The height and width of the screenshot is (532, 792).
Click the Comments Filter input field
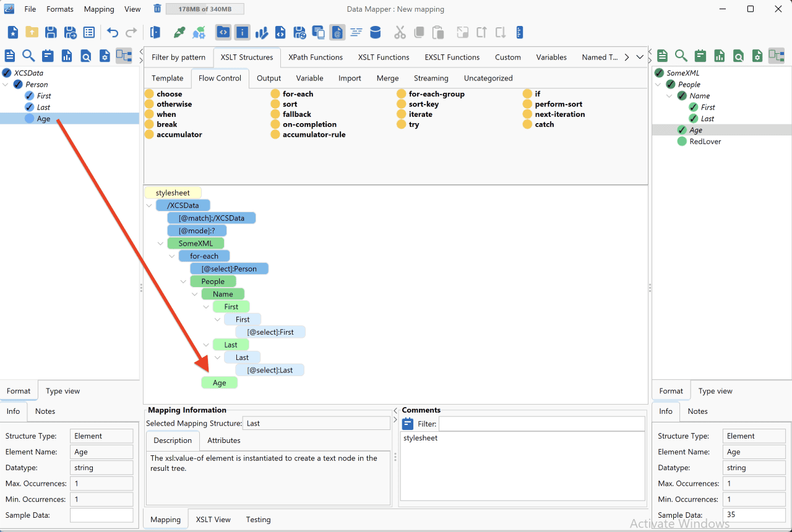pyautogui.click(x=541, y=424)
